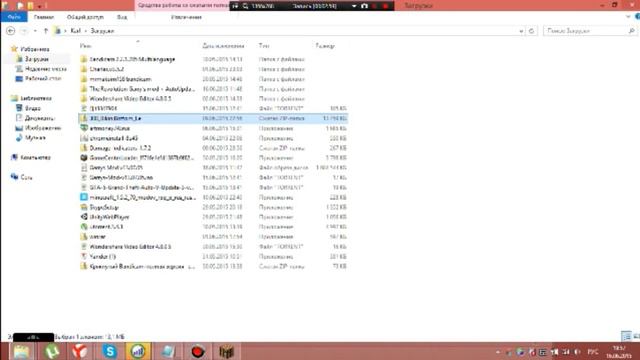Open the Bandicam recording bar dropdown arrow
This screenshot has height=360, width=640.
(x=354, y=6)
